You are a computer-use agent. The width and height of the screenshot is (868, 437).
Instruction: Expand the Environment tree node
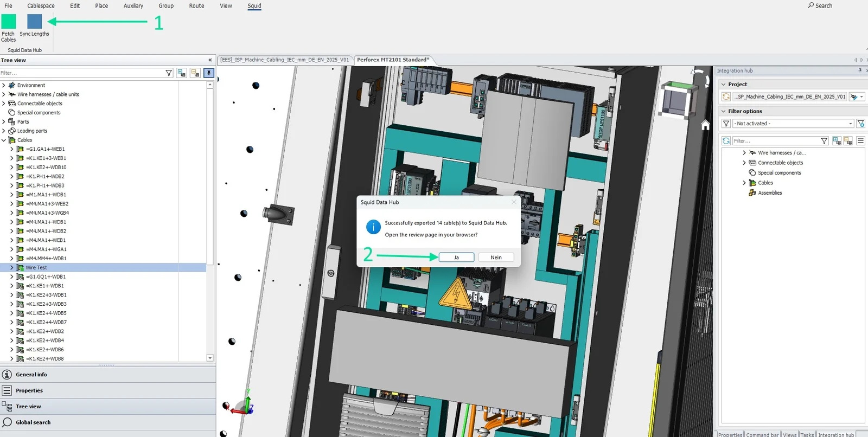tap(4, 85)
